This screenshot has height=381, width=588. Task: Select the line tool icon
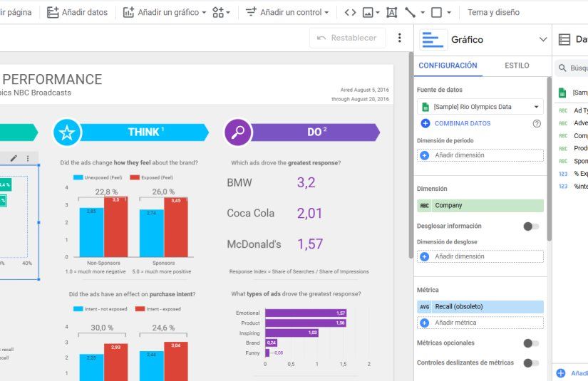(x=410, y=12)
